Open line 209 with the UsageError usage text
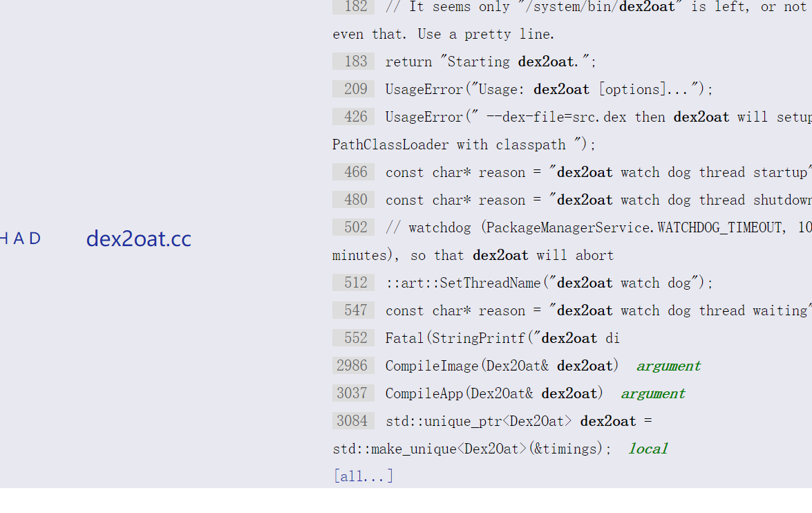 click(x=354, y=89)
